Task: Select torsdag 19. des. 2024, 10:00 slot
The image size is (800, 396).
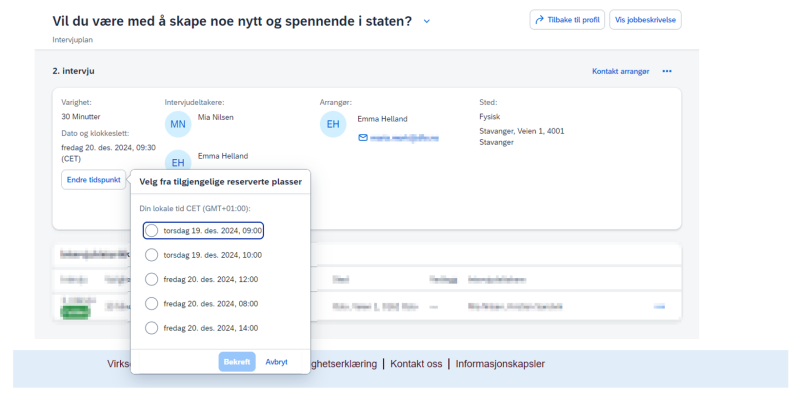Action: (x=203, y=255)
